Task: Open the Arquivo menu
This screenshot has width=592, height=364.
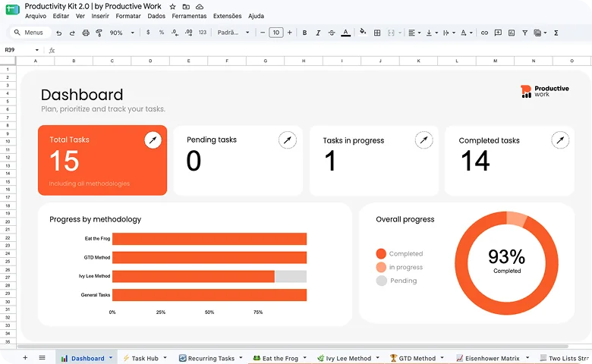Action: click(x=36, y=16)
